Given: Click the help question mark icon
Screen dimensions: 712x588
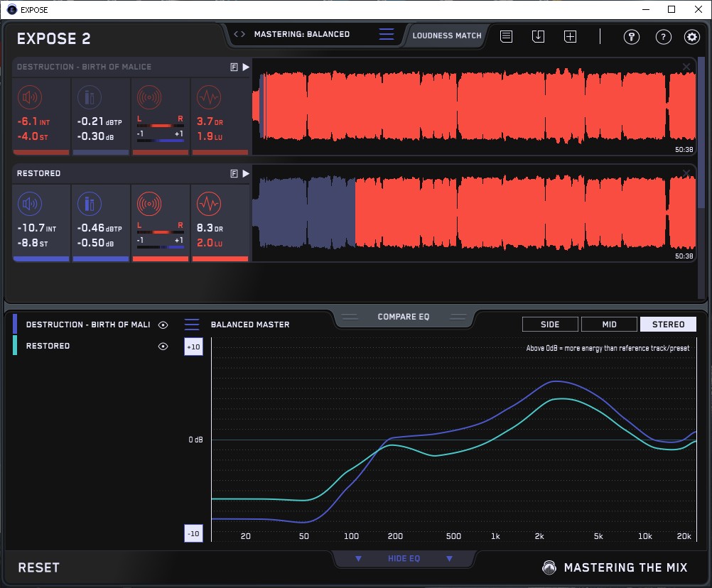Looking at the screenshot, I should [663, 37].
